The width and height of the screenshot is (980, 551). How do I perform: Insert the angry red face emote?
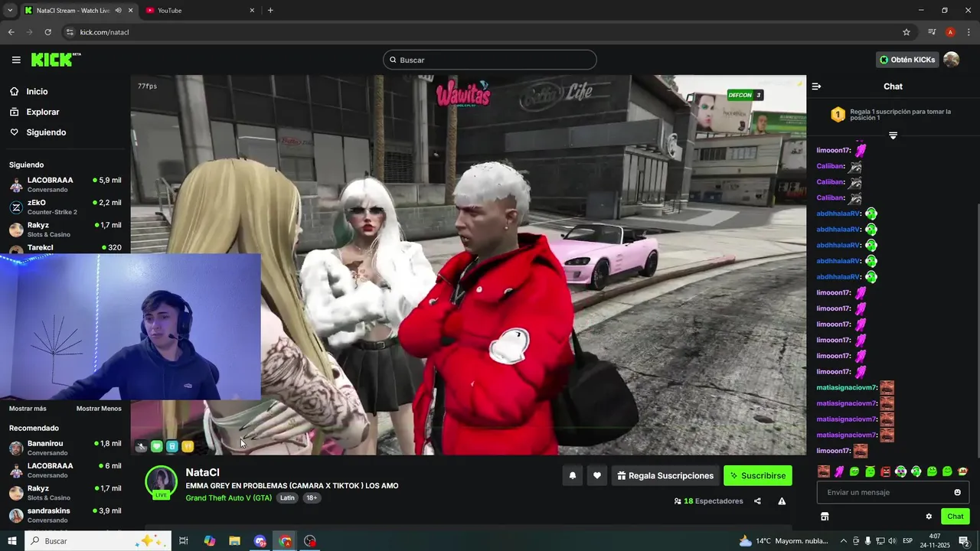[885, 471]
